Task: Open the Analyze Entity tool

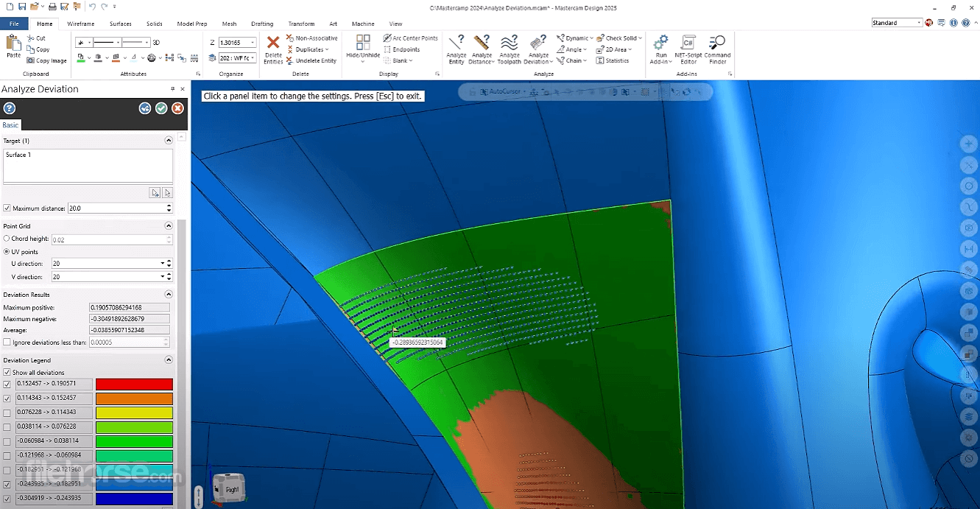Action: pyautogui.click(x=456, y=49)
